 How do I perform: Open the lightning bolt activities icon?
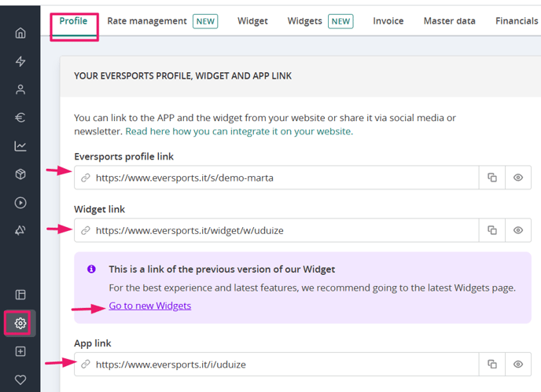click(x=20, y=61)
